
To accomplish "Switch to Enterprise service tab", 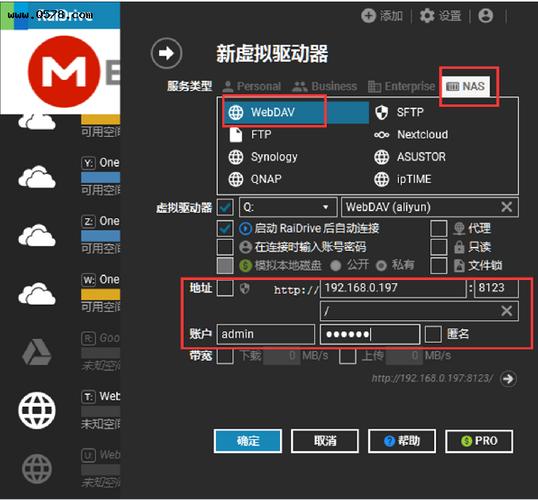I will point(401,86).
